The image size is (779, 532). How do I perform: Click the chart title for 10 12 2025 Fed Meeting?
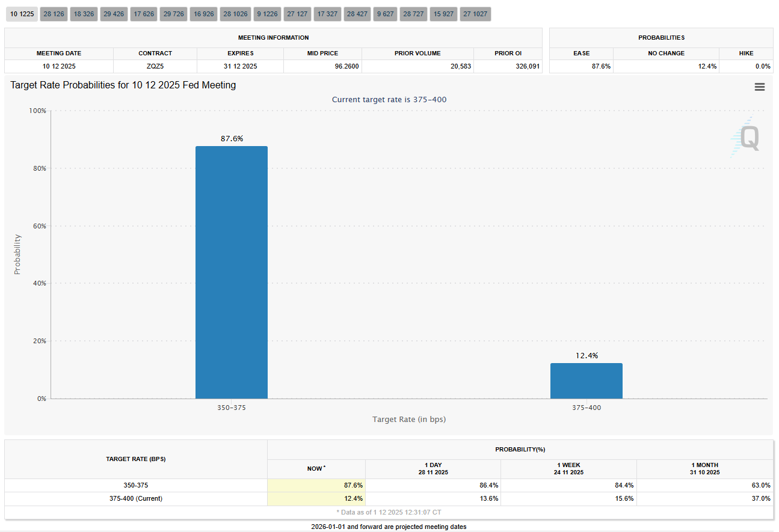(x=123, y=85)
